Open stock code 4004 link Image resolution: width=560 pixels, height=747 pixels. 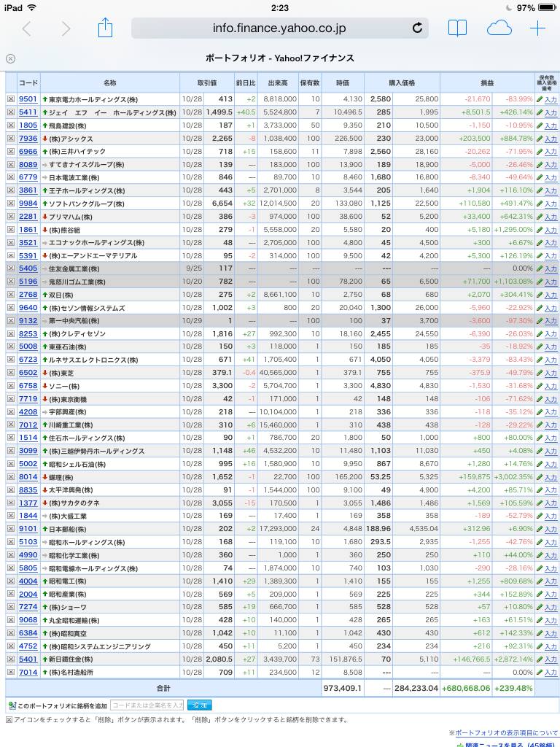pos(28,581)
